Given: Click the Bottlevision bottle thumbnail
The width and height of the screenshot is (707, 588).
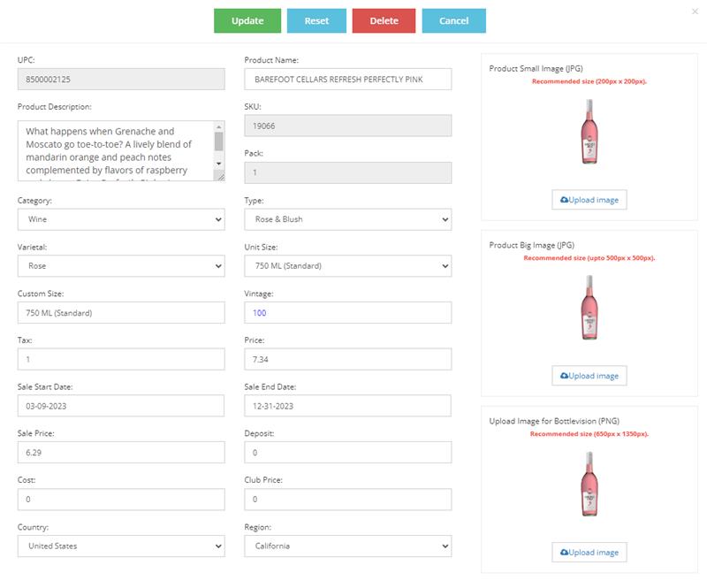Looking at the screenshot, I should [589, 485].
